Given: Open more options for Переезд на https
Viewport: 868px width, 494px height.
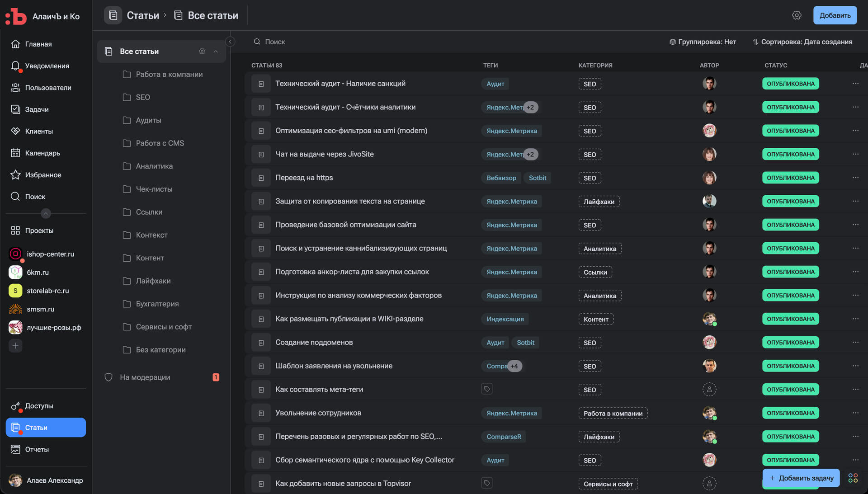Looking at the screenshot, I should (x=855, y=178).
